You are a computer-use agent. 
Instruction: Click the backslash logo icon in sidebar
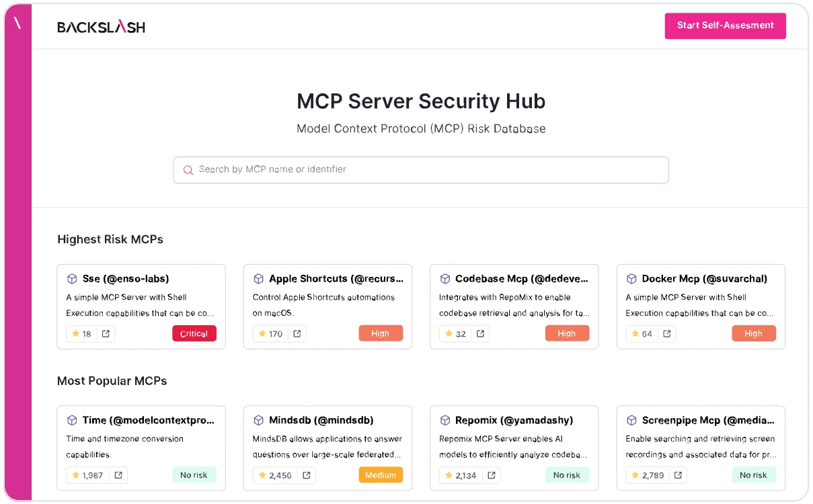tap(17, 24)
